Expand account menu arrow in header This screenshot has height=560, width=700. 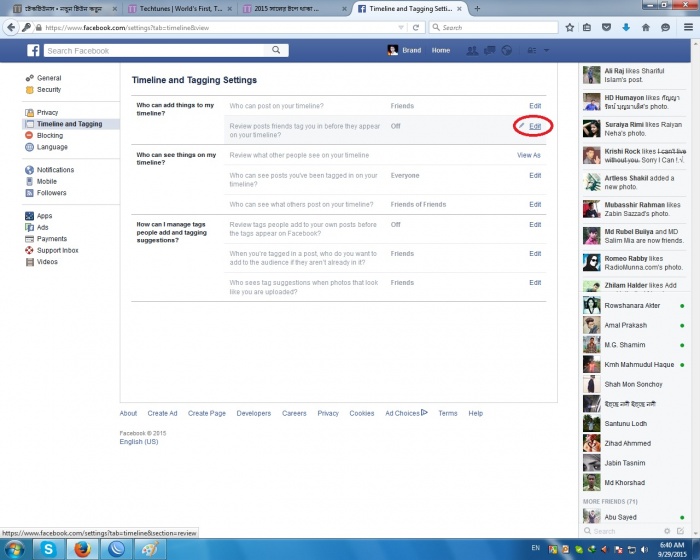pyautogui.click(x=546, y=50)
